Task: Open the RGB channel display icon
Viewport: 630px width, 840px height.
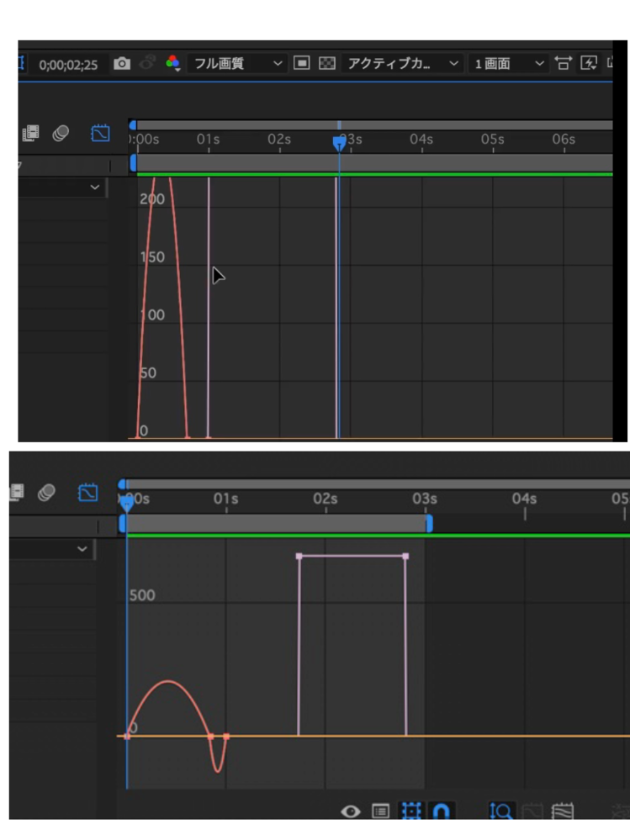Action: tap(172, 64)
